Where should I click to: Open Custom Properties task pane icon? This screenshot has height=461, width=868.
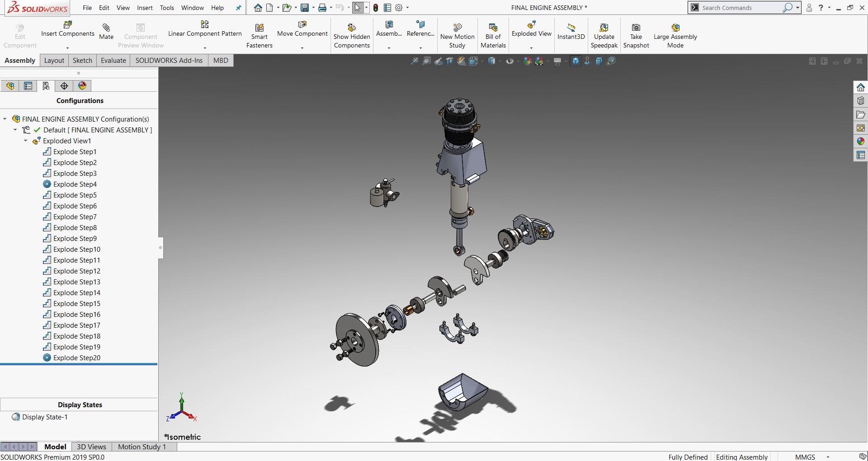pyautogui.click(x=861, y=155)
